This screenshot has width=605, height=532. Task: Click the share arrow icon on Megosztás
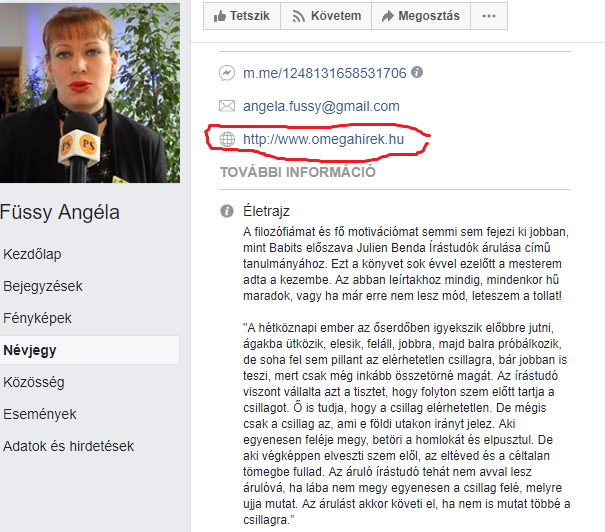coord(387,16)
